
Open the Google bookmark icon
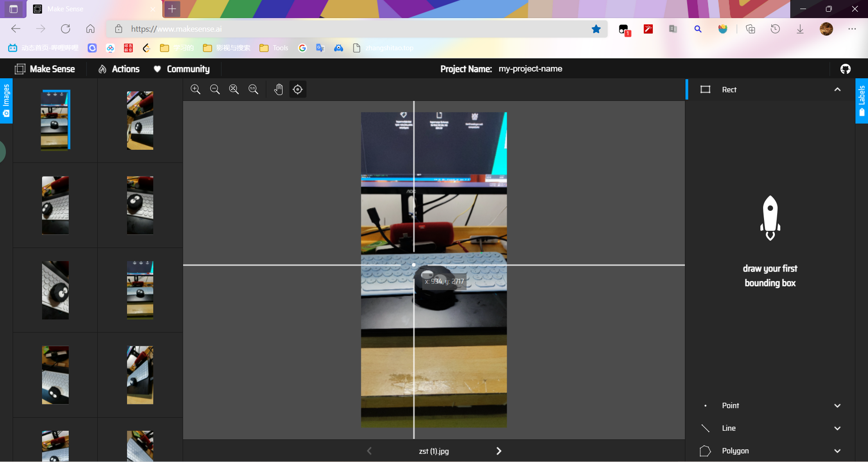(x=302, y=48)
